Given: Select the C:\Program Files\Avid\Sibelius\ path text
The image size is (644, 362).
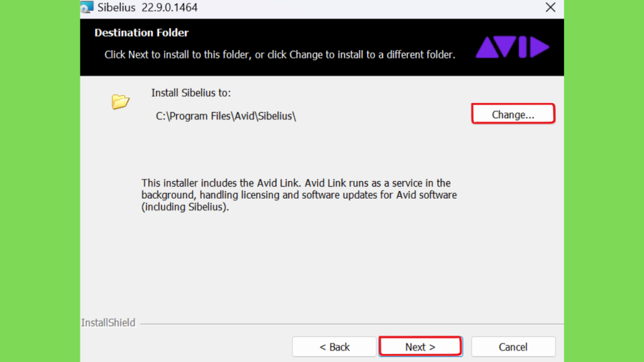Looking at the screenshot, I should (226, 116).
